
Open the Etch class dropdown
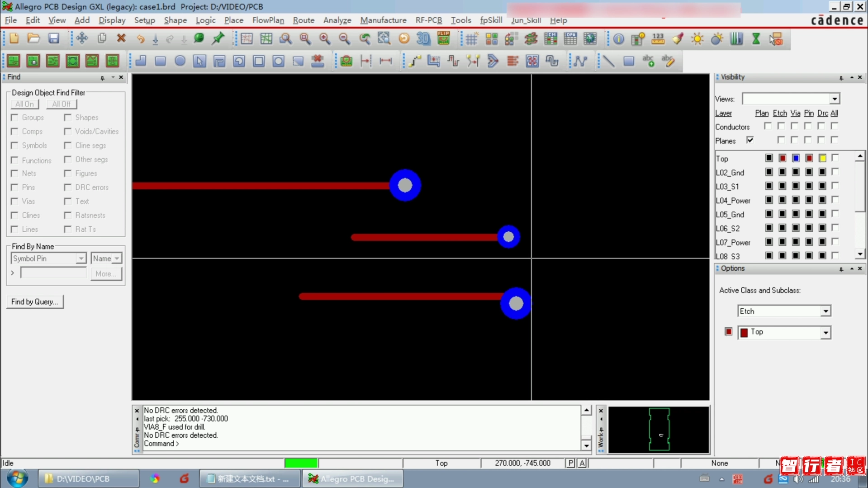(825, 311)
